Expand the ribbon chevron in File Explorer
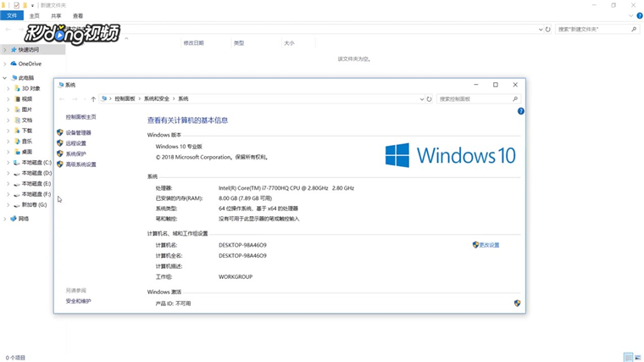644x362 pixels. point(630,16)
